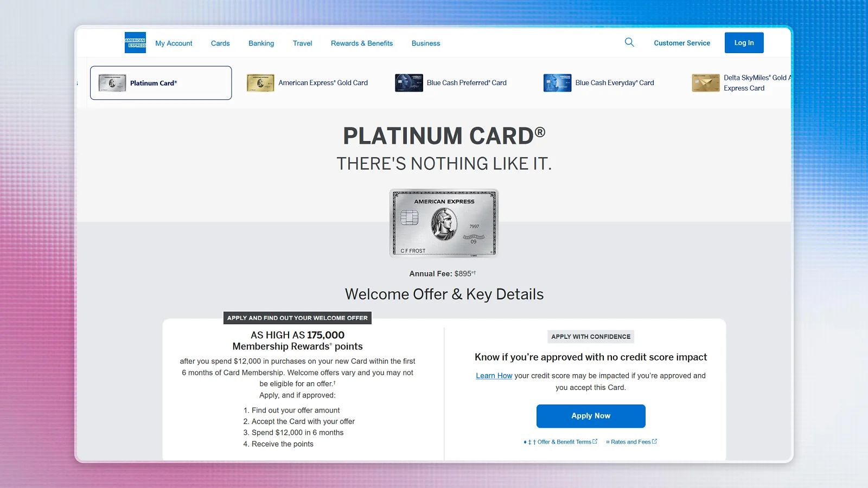Select the Blue Cash Everyday card image
This screenshot has width=868, height=488.
[x=557, y=83]
